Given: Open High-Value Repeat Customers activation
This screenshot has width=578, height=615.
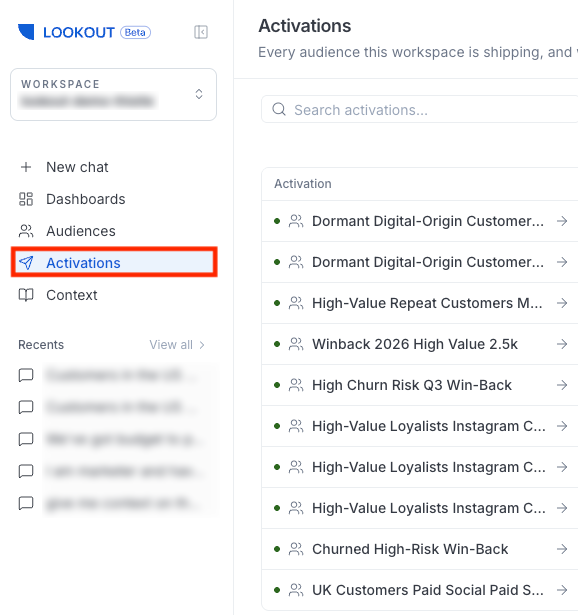Looking at the screenshot, I should click(427, 303).
